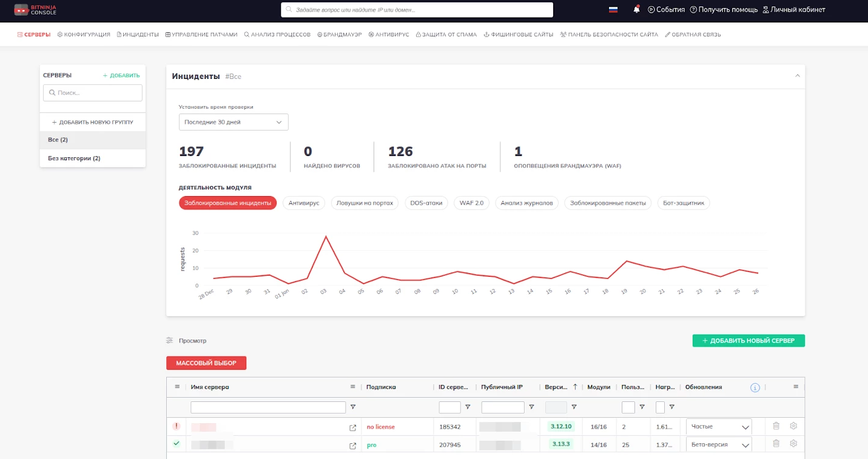Click the notification bell icon
This screenshot has width=868, height=459.
click(636, 10)
